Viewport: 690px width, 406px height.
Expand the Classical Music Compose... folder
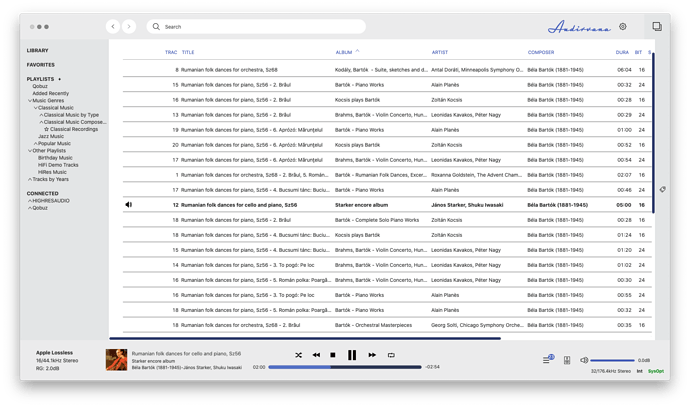(41, 122)
